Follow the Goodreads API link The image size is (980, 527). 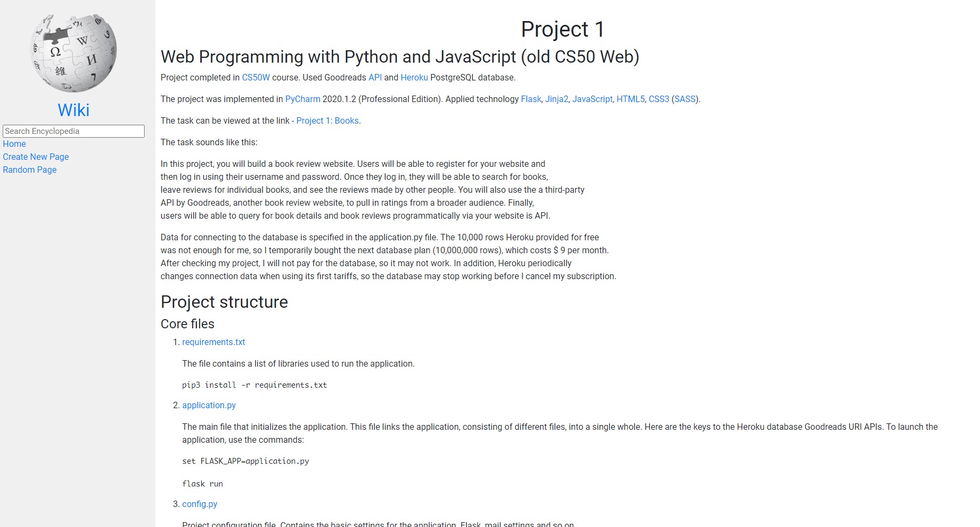pyautogui.click(x=375, y=78)
